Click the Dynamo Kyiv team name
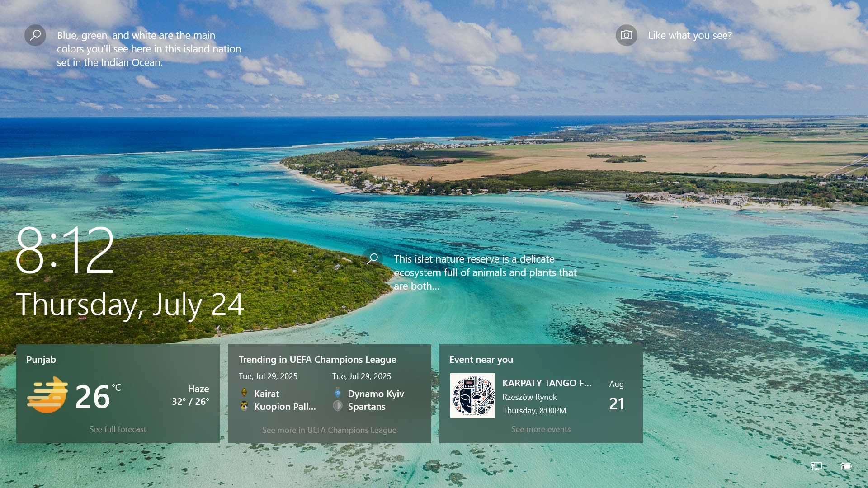Viewport: 868px width, 488px height. pyautogui.click(x=376, y=394)
